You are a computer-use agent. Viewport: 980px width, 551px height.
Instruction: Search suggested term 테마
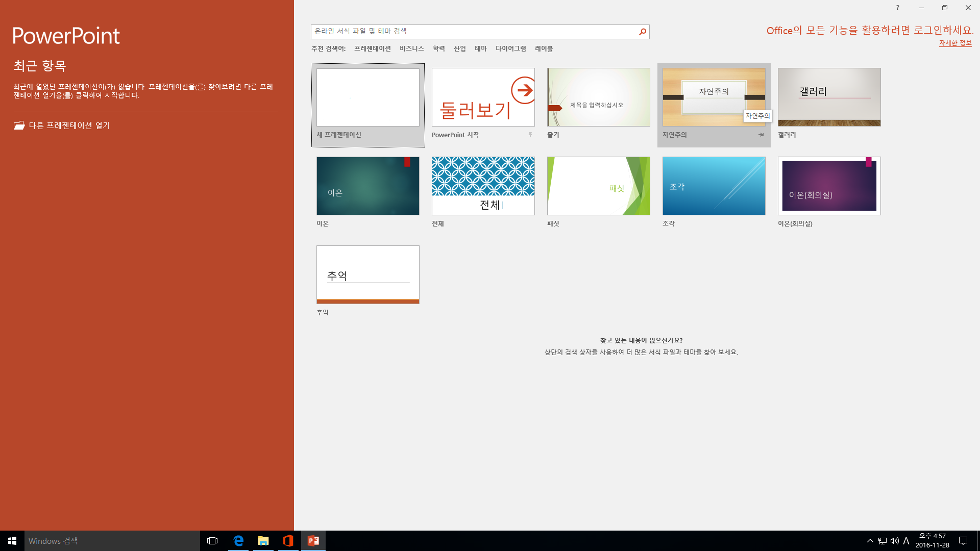pos(481,49)
